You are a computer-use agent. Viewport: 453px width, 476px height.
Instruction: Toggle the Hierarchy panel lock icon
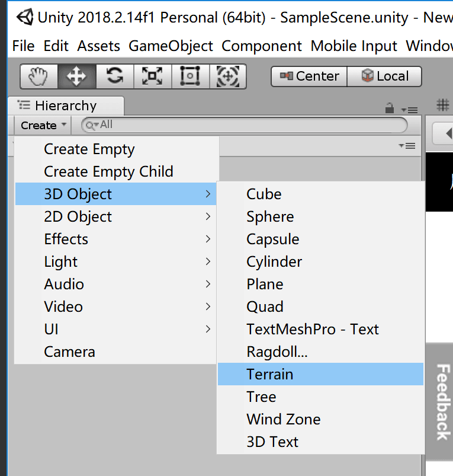click(389, 108)
